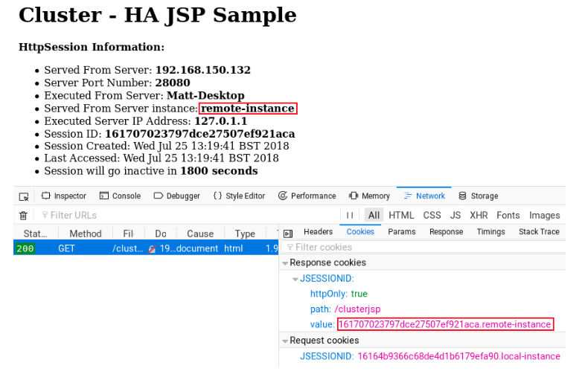Clear network log with trash icon
The width and height of the screenshot is (588, 380).
click(x=23, y=216)
